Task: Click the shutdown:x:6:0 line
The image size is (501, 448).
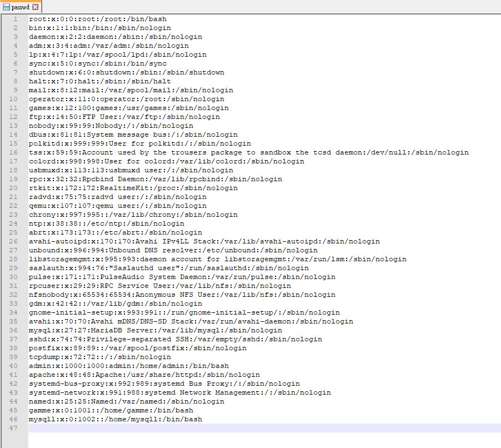Action: click(x=127, y=73)
